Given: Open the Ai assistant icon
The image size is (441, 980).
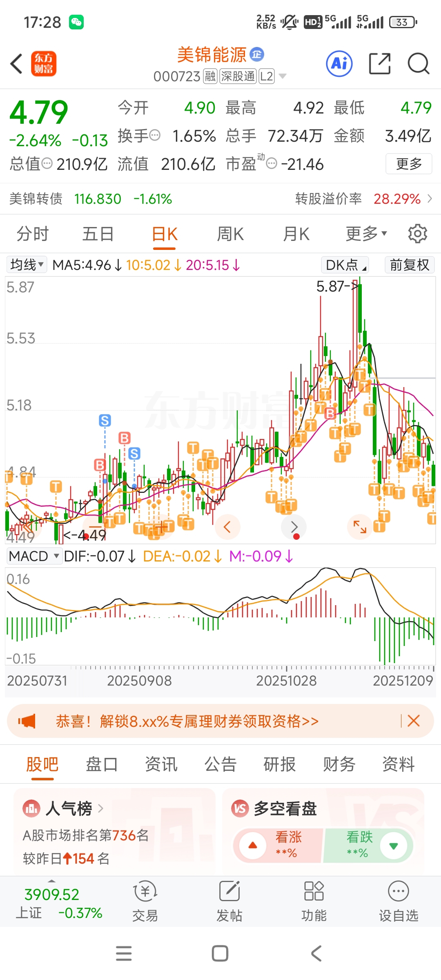Looking at the screenshot, I should [339, 64].
